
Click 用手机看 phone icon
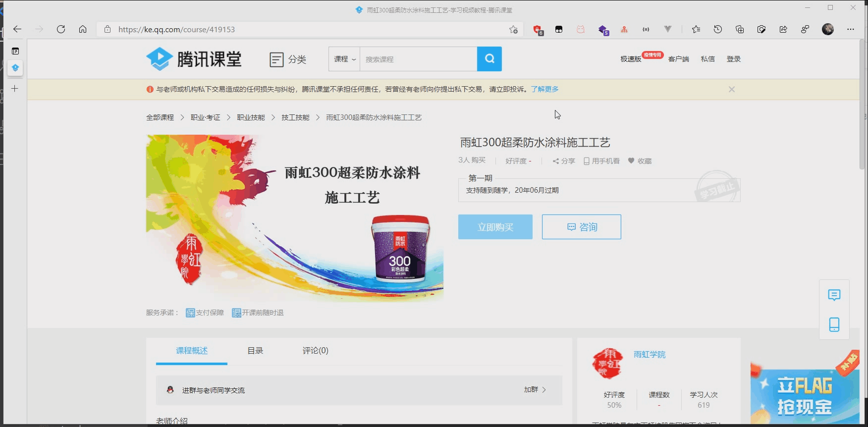(x=601, y=161)
